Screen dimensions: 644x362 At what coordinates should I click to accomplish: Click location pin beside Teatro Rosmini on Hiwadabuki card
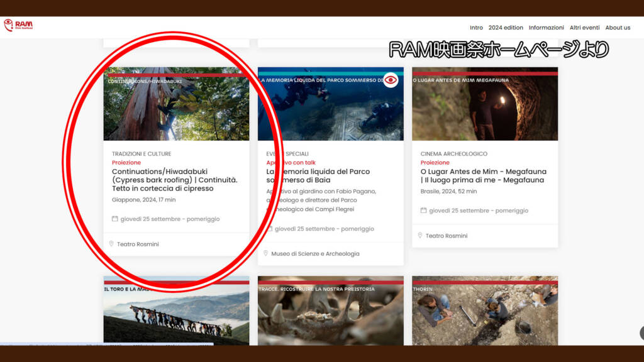(111, 244)
